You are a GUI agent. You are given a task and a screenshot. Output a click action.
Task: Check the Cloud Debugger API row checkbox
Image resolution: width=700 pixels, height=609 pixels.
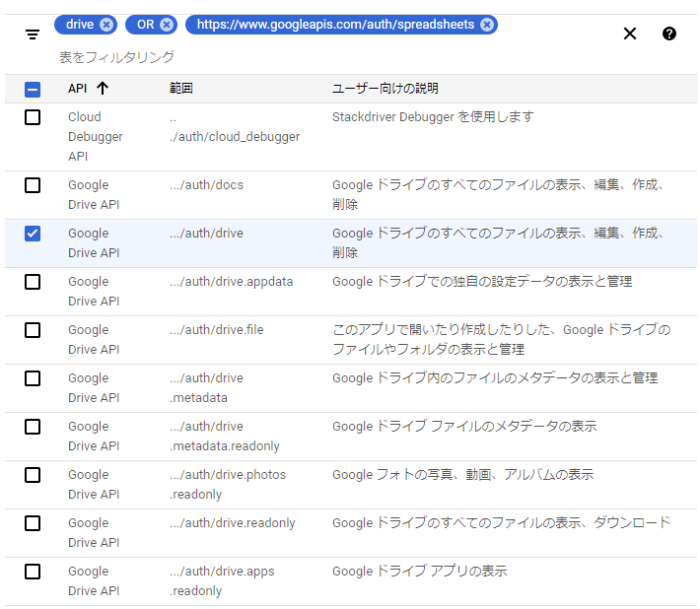pos(33,117)
